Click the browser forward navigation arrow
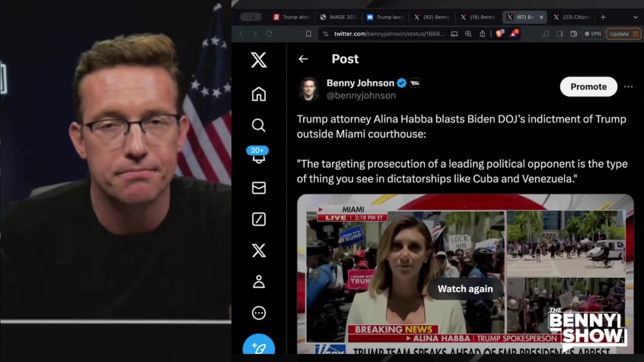Viewport: 644px width, 362px height. [255, 34]
